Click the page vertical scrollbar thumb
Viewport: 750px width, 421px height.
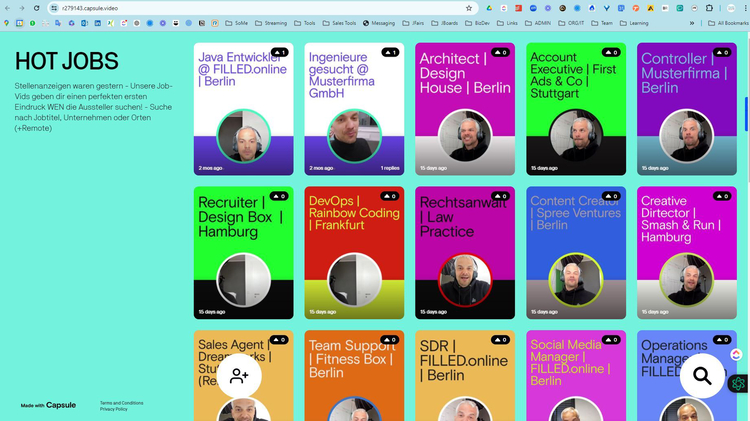click(747, 113)
